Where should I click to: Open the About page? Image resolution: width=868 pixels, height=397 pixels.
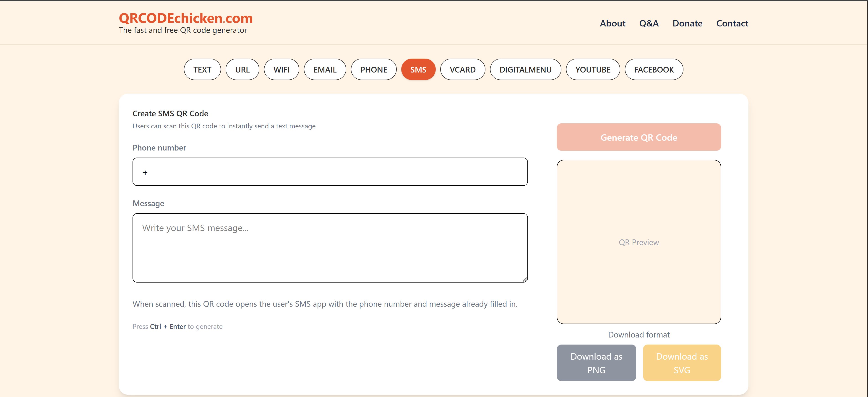612,23
